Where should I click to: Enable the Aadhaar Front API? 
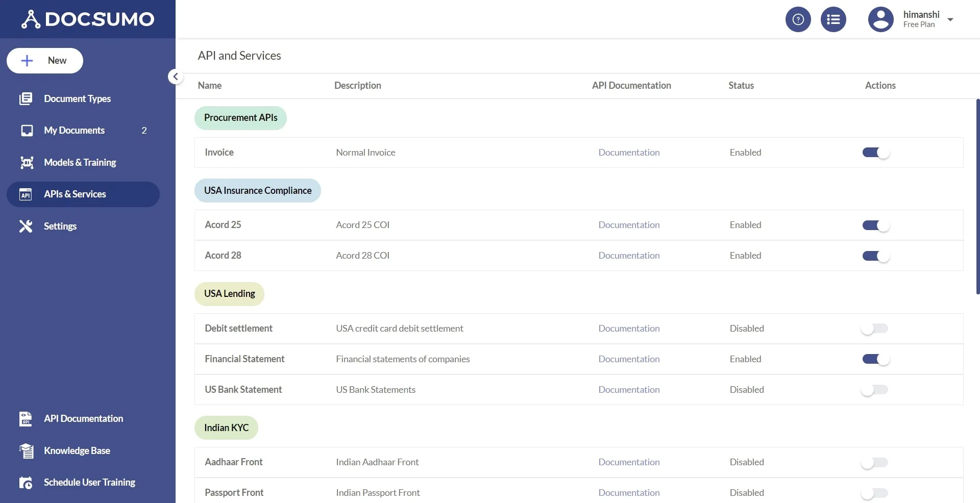click(x=874, y=462)
